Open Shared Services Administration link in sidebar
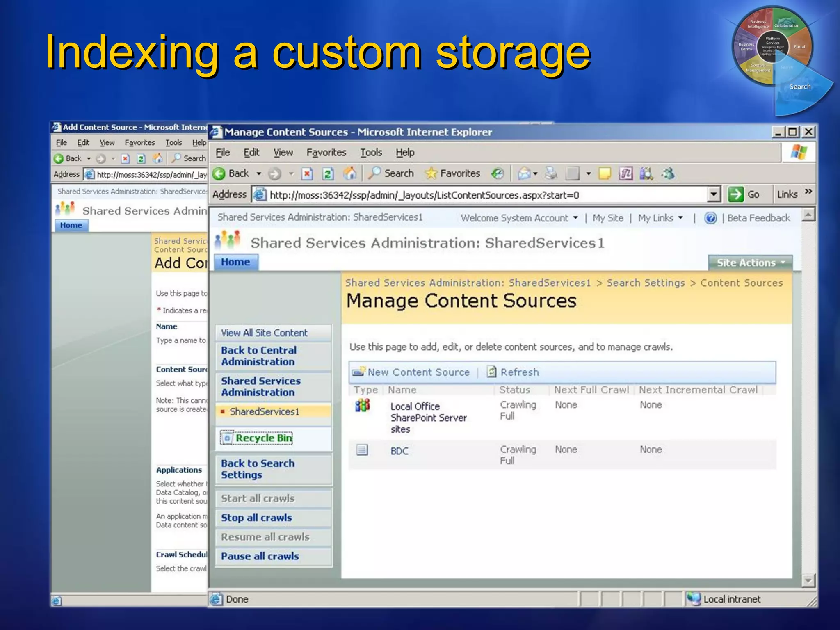Viewport: 840px width, 630px height. [261, 386]
